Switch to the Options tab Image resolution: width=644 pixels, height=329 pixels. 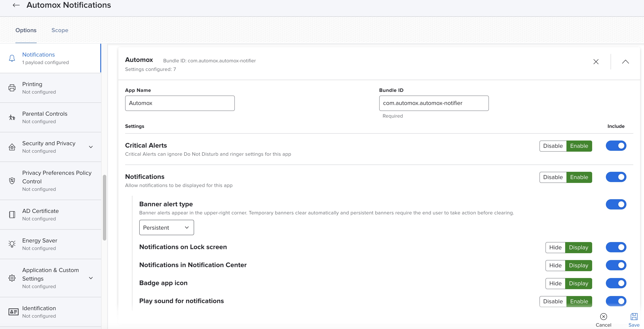click(x=26, y=30)
